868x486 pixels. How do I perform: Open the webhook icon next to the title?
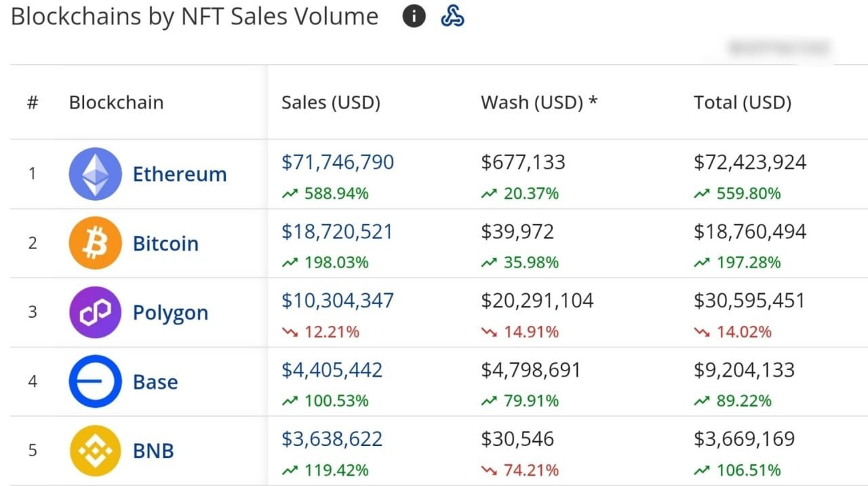tap(452, 16)
